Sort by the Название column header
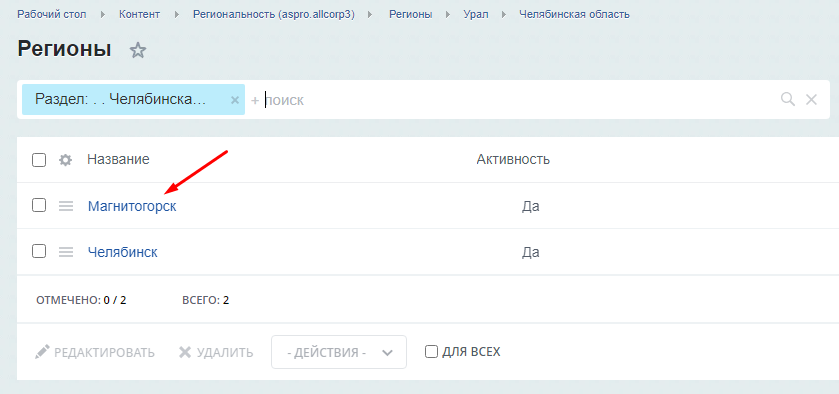This screenshot has width=839, height=394. tap(118, 160)
